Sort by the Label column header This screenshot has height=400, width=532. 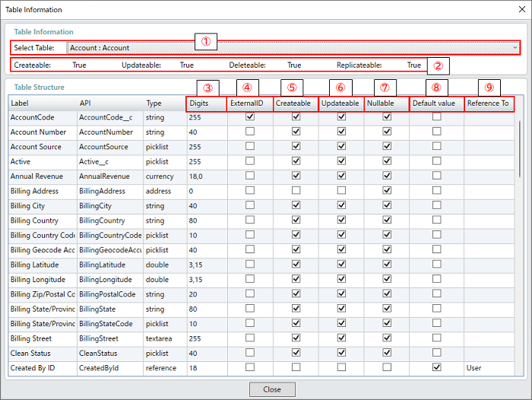(x=43, y=103)
